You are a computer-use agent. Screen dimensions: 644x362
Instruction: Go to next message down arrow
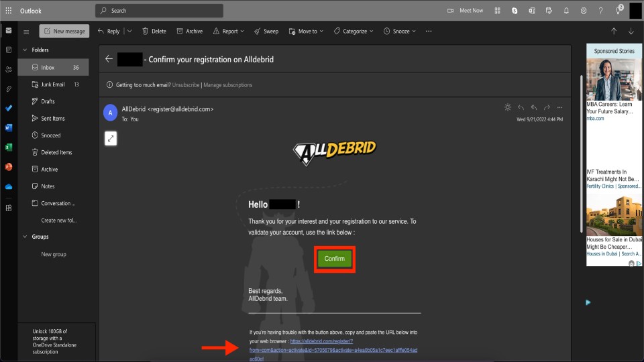pos(631,32)
